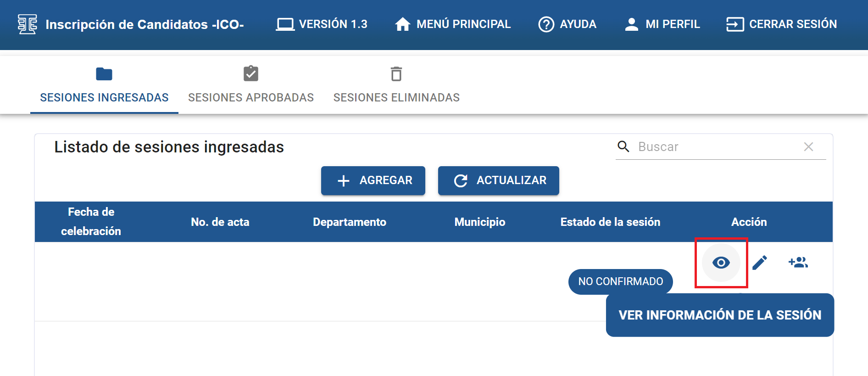Clear the search with X icon
The width and height of the screenshot is (868, 376).
click(808, 147)
